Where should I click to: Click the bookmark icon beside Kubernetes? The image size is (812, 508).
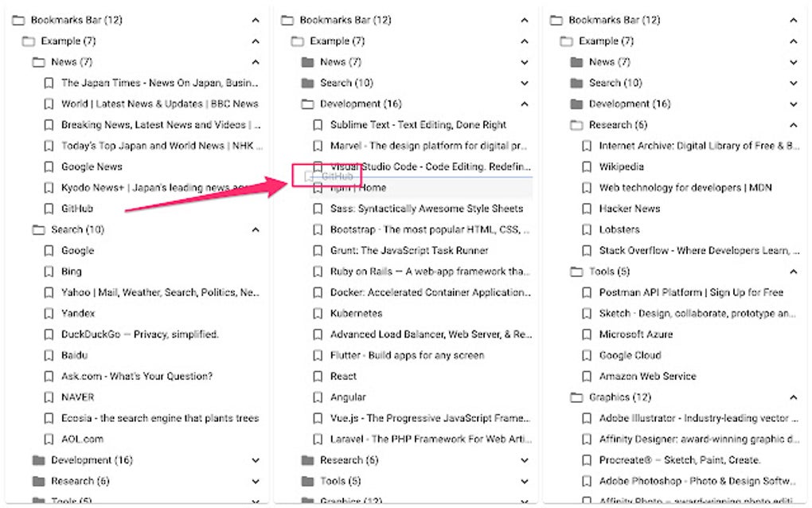click(x=318, y=313)
